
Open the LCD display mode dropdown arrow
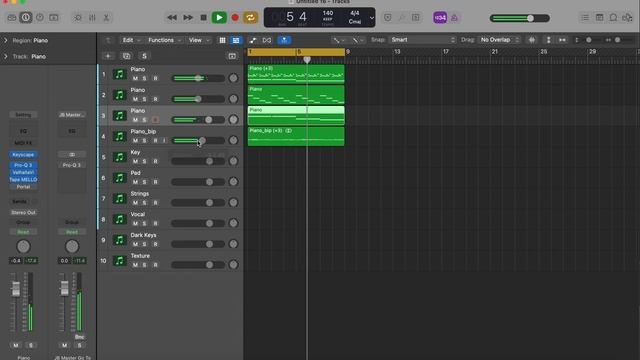(x=371, y=18)
